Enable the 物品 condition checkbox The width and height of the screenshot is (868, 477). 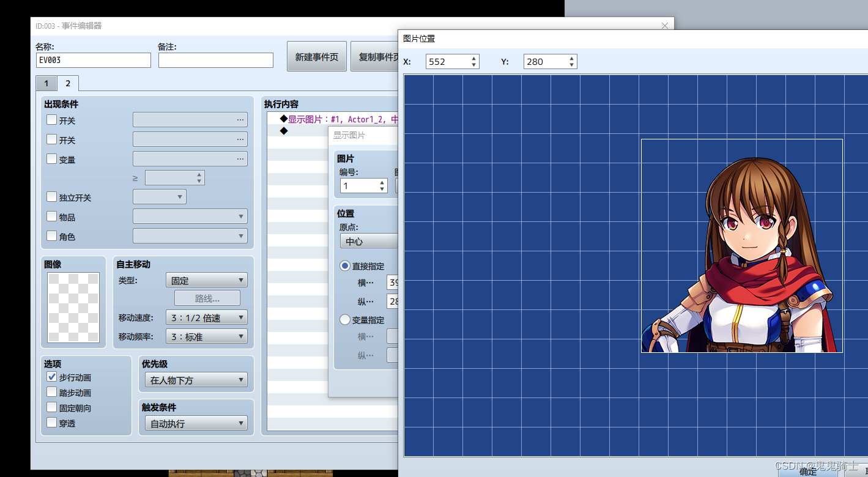click(52, 216)
